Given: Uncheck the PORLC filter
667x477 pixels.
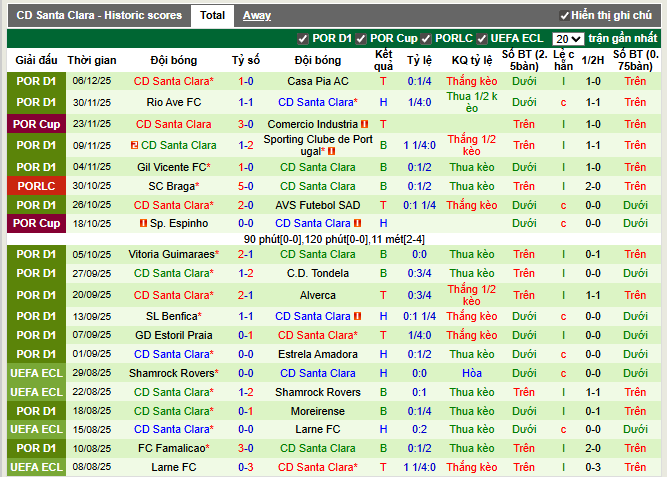Looking at the screenshot, I should (x=426, y=39).
